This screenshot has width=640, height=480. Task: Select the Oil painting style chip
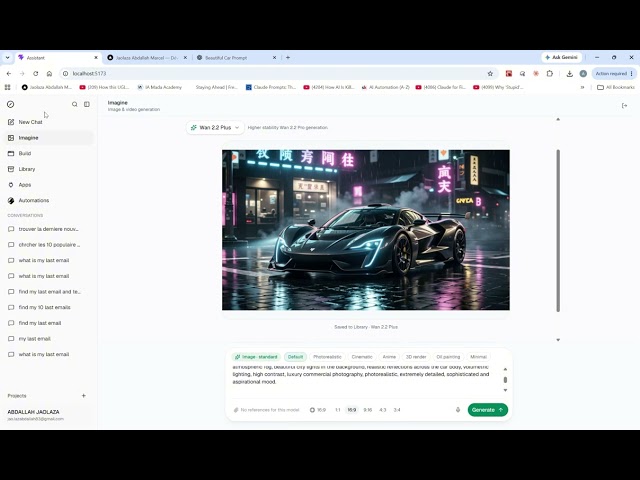[448, 357]
